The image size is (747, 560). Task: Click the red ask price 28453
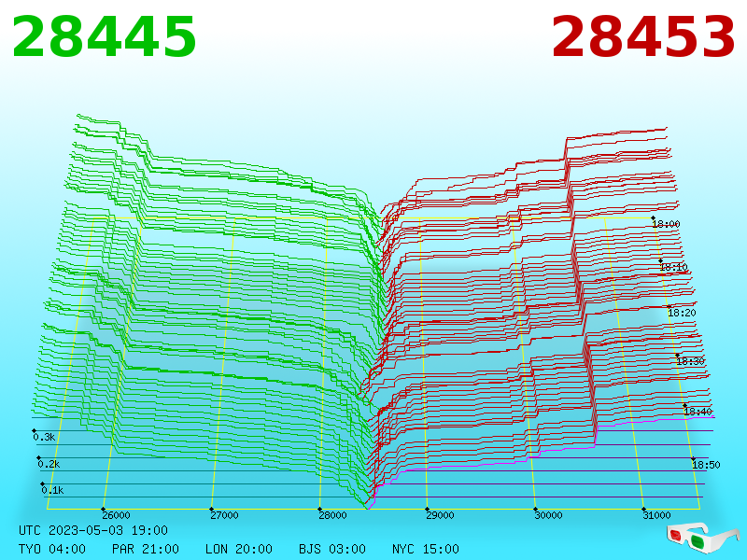pyautogui.click(x=642, y=36)
